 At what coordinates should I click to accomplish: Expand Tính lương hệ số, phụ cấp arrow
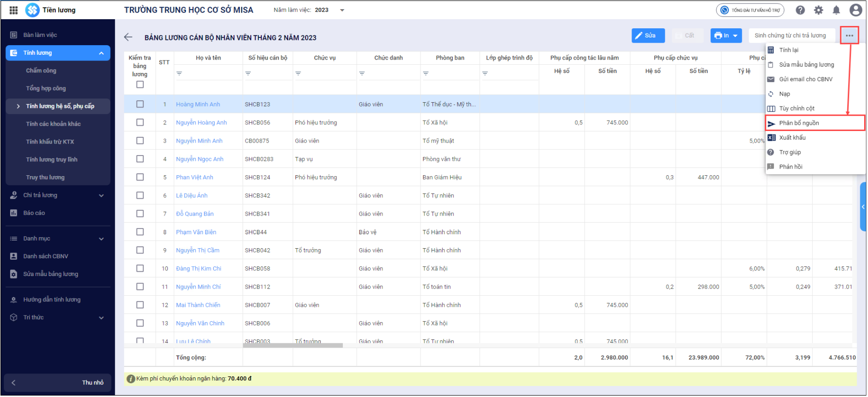click(18, 107)
